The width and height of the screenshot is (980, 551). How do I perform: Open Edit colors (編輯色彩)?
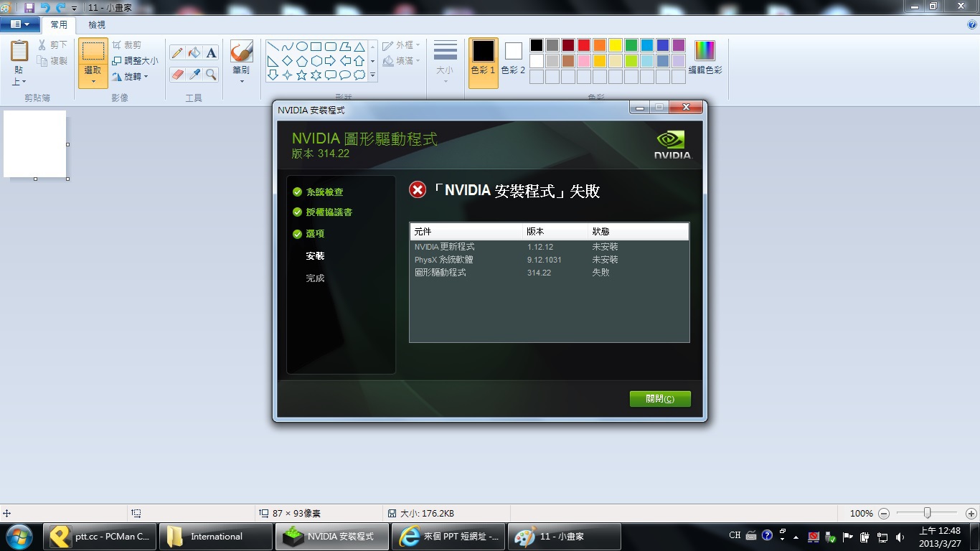point(705,57)
